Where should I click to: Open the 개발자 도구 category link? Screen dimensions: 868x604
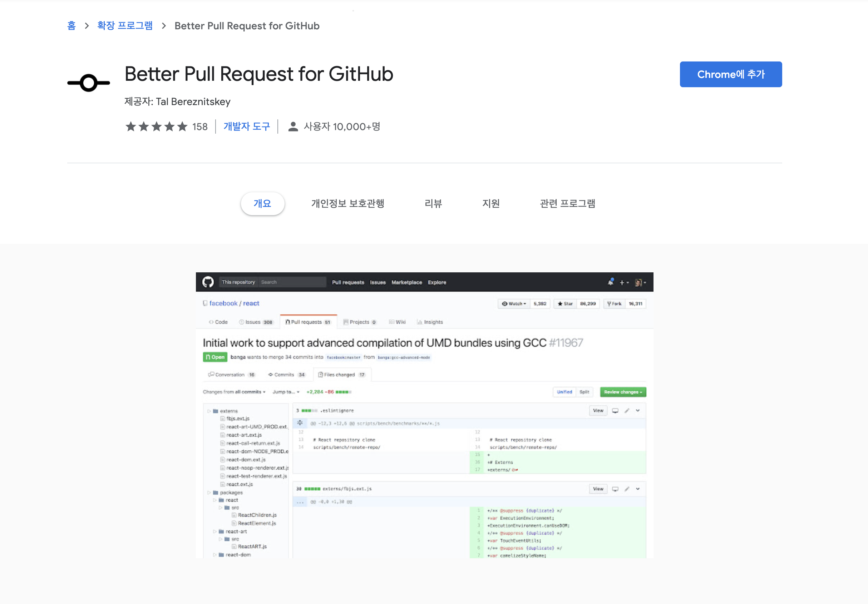(x=246, y=127)
